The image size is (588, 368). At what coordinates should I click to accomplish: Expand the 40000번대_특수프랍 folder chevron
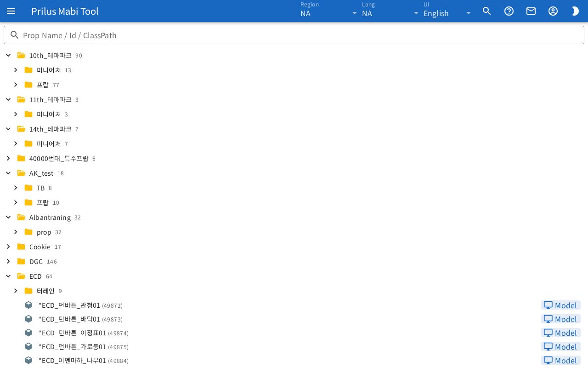8,158
